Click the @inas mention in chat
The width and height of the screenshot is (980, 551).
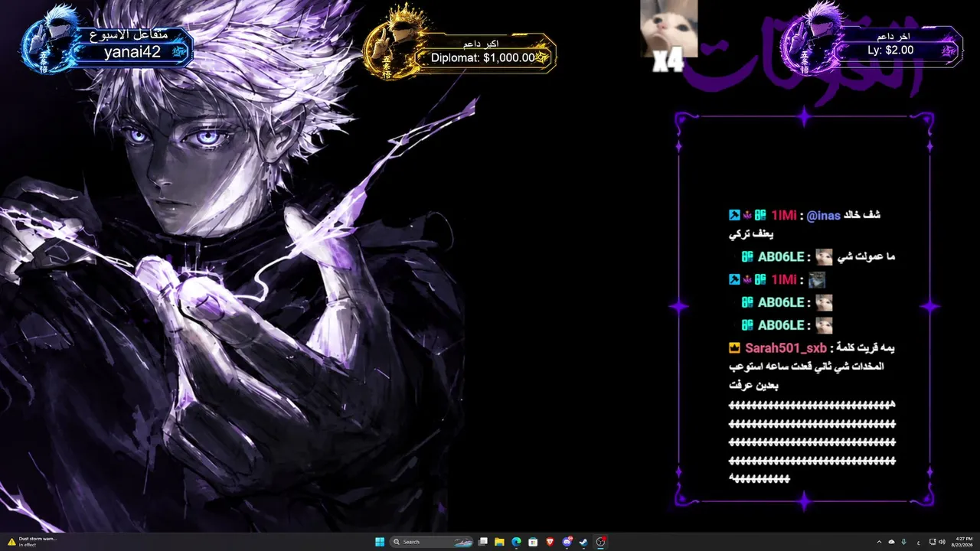tap(823, 216)
